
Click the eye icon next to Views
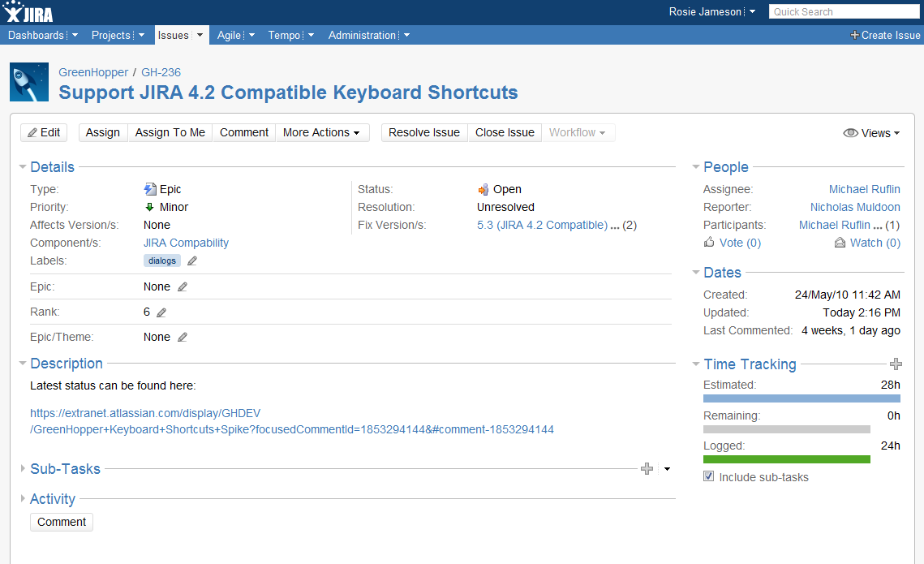(850, 132)
